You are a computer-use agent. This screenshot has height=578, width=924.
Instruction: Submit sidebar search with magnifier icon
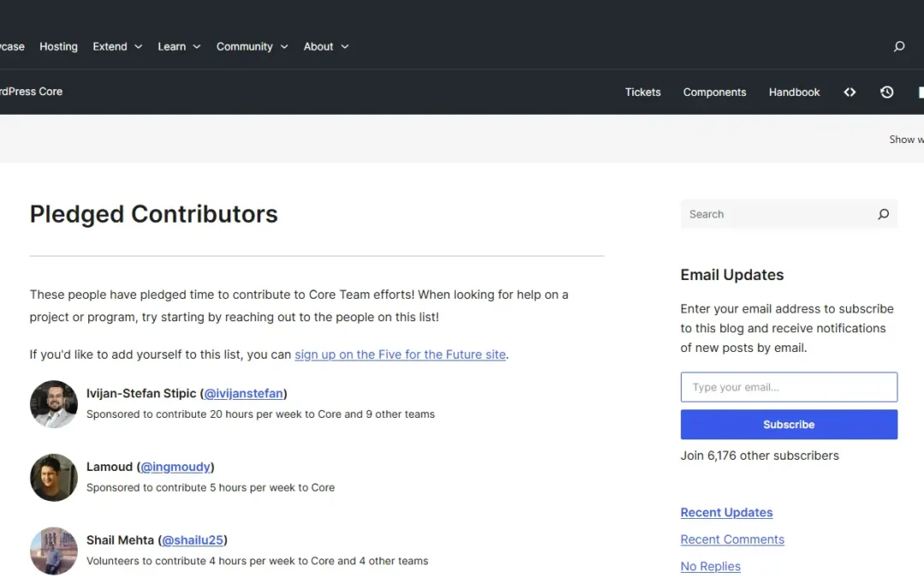883,214
